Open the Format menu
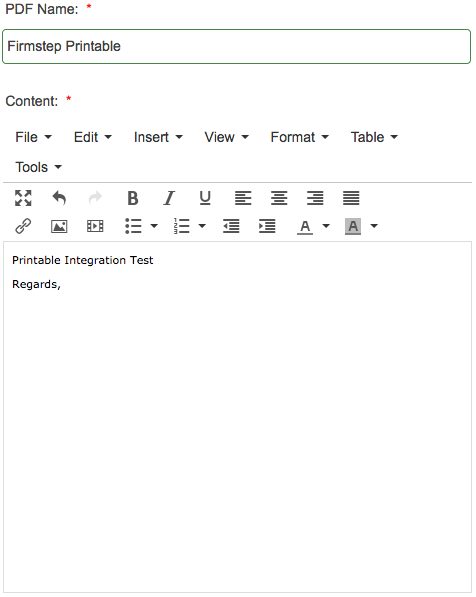This screenshot has height=597, width=476. coord(300,137)
